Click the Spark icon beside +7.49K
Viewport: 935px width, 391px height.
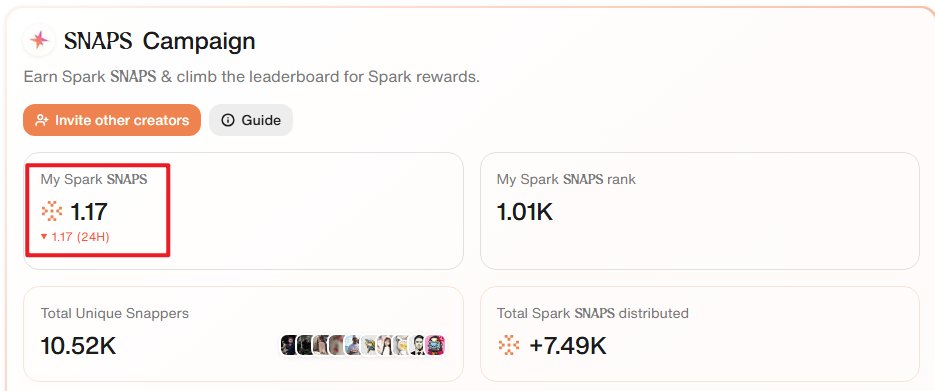[509, 345]
